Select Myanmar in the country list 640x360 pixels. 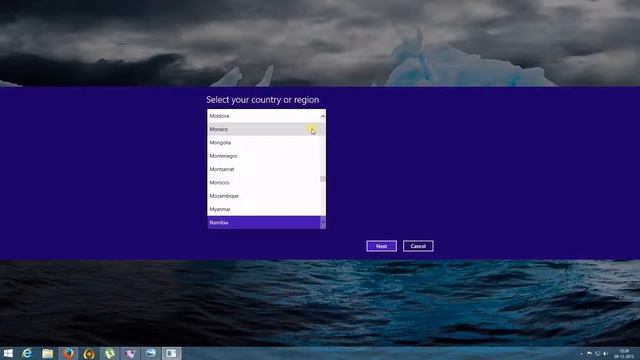pos(264,209)
